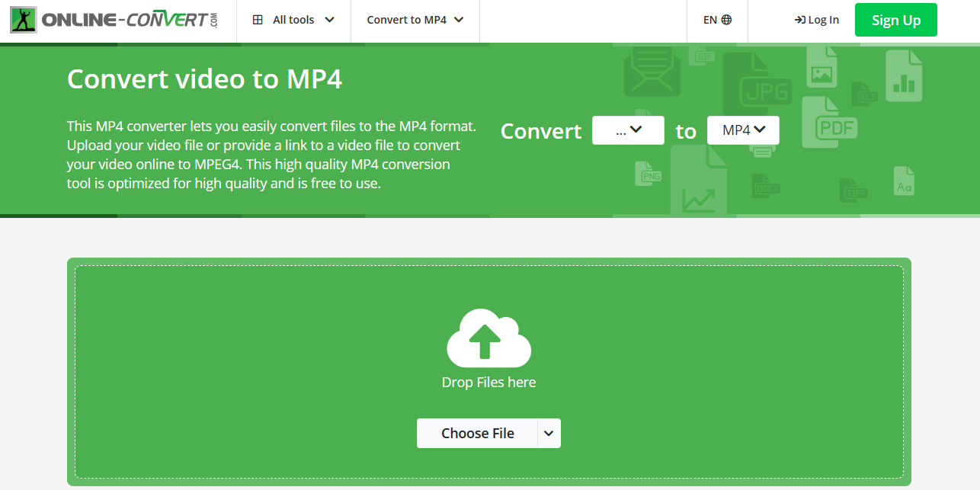Open the source format dropdown
Screen dimensions: 980x490
[x=628, y=130]
